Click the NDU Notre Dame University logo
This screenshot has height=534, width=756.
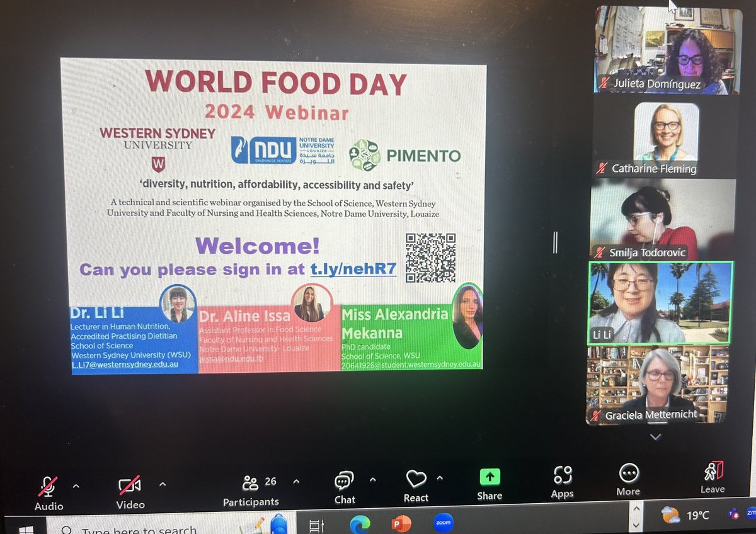[x=282, y=151]
